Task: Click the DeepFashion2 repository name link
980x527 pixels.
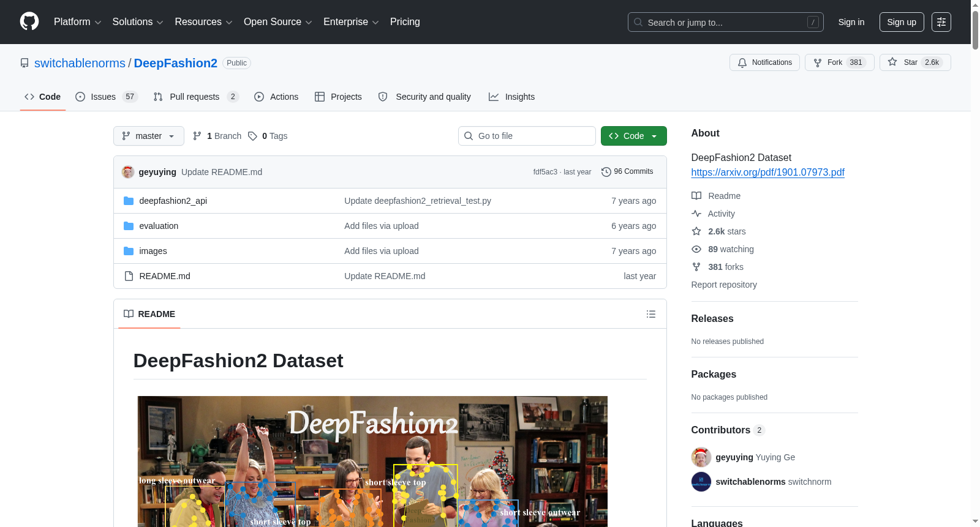Action: tap(176, 63)
